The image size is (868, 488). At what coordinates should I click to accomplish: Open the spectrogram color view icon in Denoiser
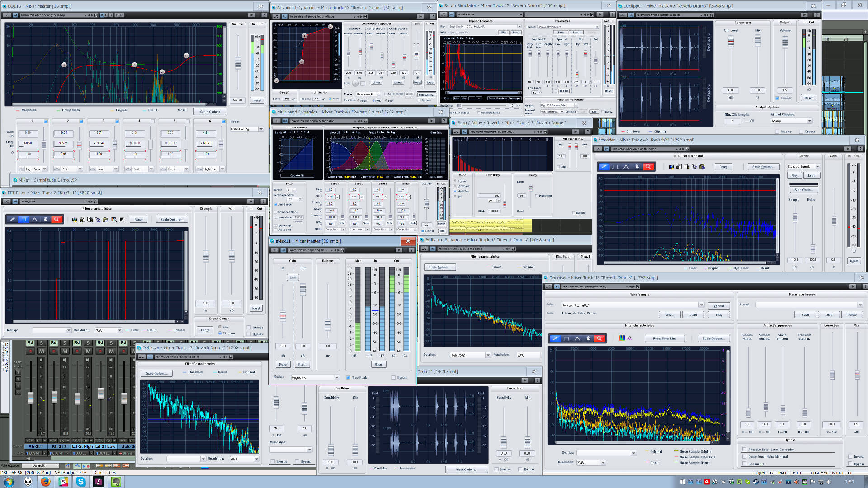coord(622,338)
